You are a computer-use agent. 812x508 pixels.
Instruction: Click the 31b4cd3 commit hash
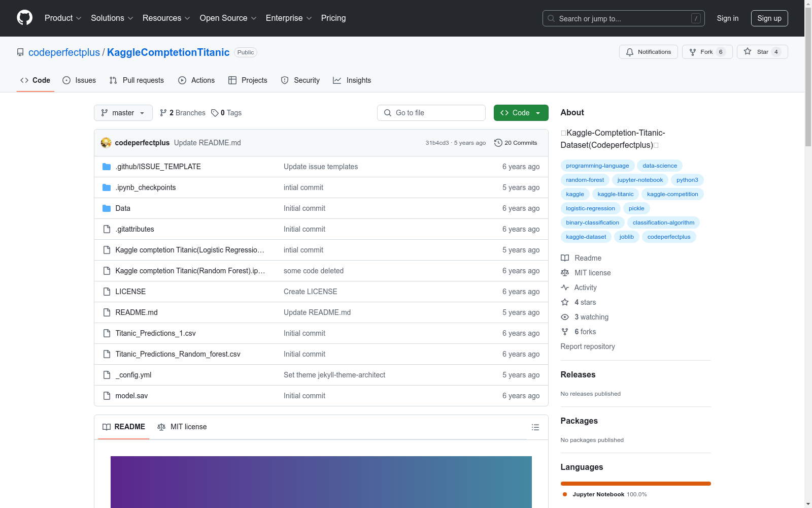pyautogui.click(x=437, y=143)
